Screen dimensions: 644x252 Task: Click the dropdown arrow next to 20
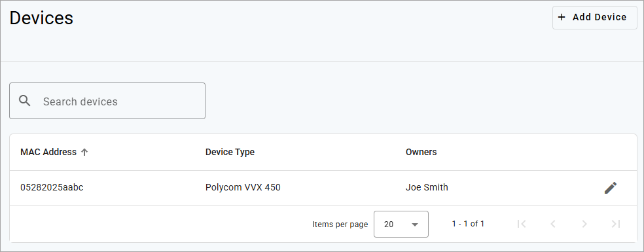(415, 225)
